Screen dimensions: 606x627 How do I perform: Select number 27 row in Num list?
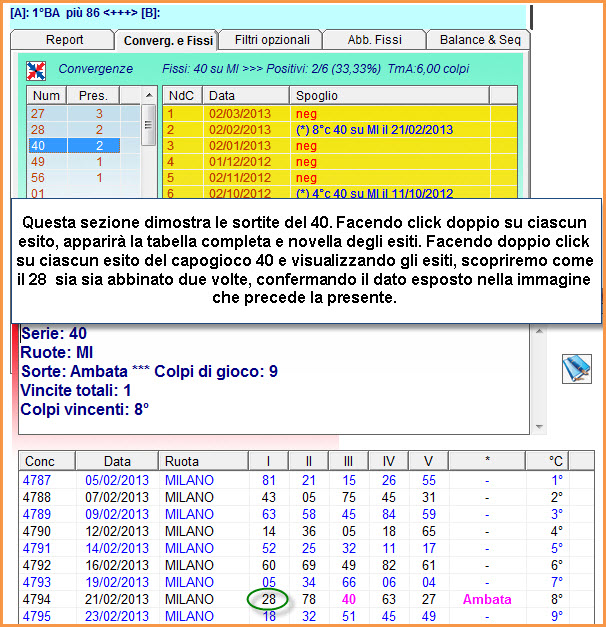click(x=83, y=114)
